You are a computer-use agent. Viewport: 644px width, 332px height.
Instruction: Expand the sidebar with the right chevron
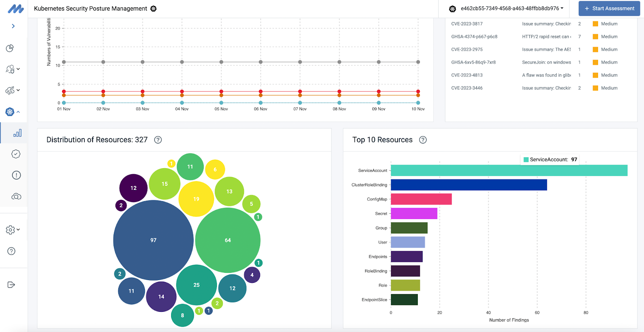[x=13, y=26]
